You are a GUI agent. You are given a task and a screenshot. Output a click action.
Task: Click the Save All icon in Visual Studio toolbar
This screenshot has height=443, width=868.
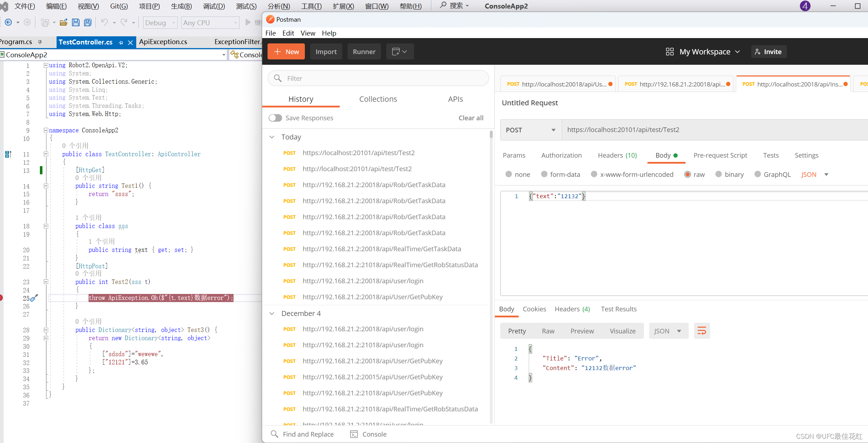88,23
